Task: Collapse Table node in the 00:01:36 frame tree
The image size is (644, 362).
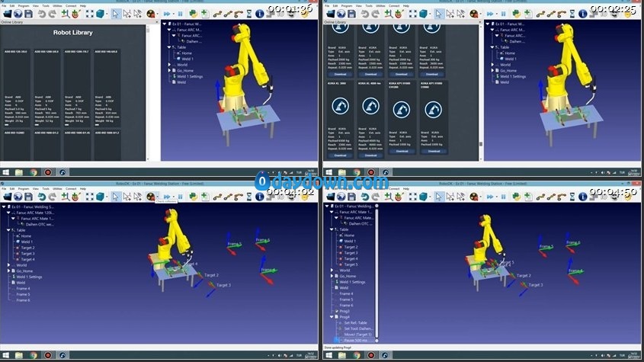Action: coord(168,47)
